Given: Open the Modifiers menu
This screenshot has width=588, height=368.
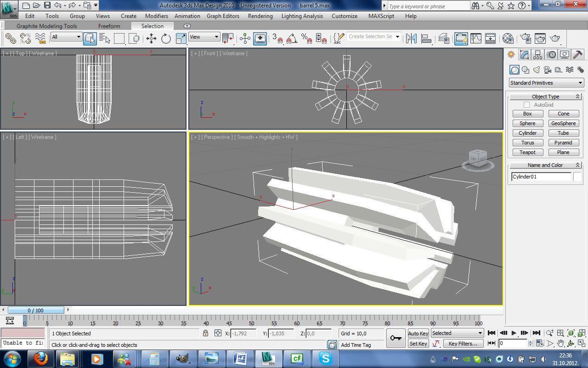Looking at the screenshot, I should coord(157,16).
